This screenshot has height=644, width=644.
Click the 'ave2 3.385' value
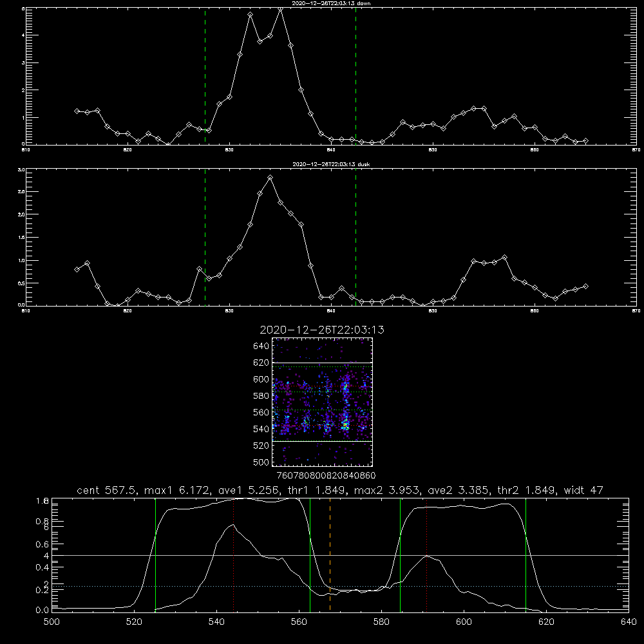click(459, 490)
